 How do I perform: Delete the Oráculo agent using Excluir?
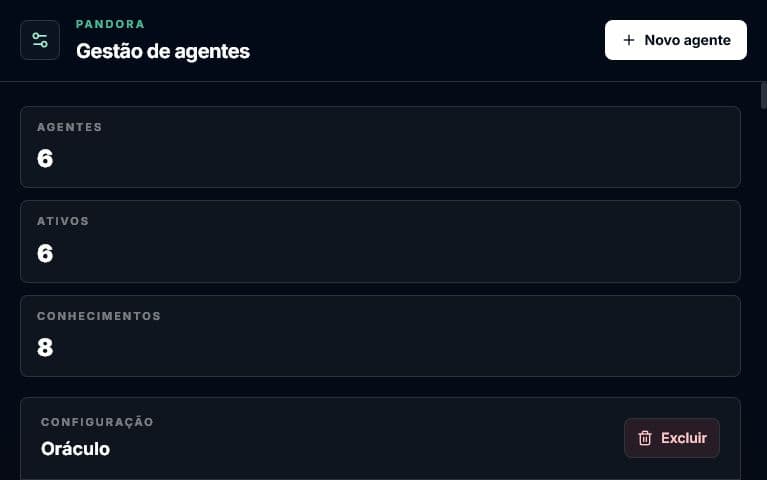[672, 438]
